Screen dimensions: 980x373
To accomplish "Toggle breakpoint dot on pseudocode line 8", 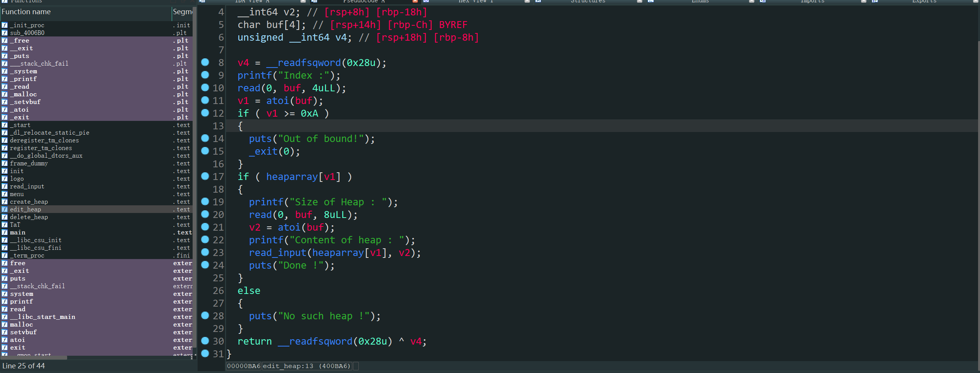I will [205, 62].
